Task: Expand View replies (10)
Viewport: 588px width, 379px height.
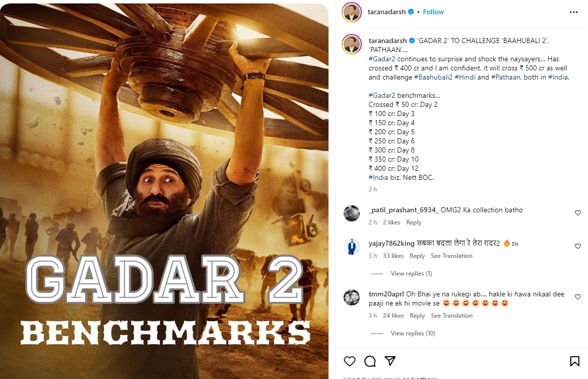Action: tap(413, 333)
